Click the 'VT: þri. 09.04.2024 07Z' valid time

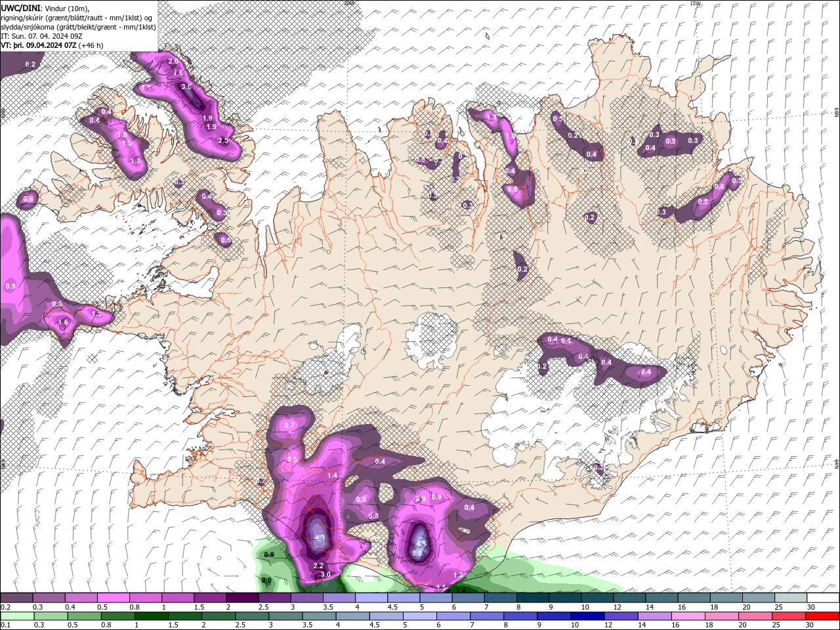pyautogui.click(x=39, y=45)
